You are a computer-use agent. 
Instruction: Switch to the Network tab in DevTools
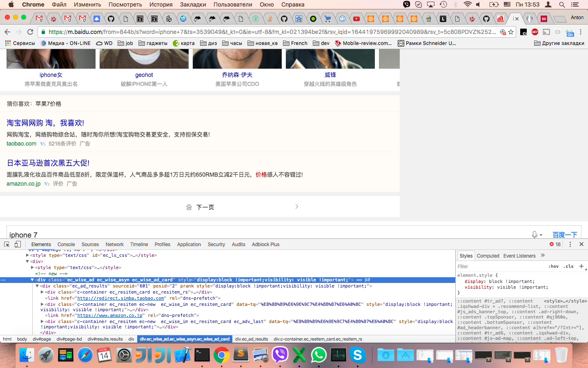pos(115,244)
